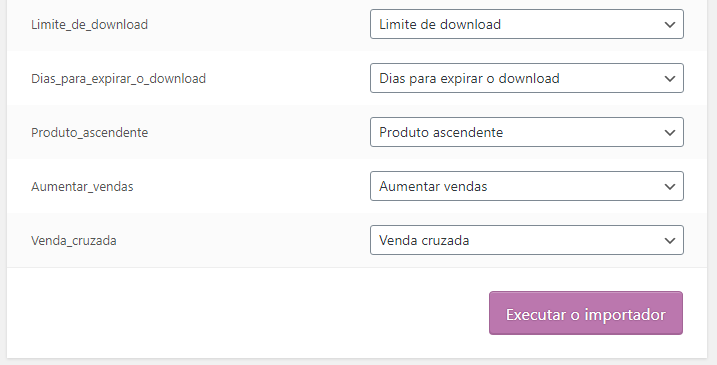This screenshot has height=365, width=717.
Task: Open the Aumentar vendas mapping dropdown
Action: [x=527, y=186]
